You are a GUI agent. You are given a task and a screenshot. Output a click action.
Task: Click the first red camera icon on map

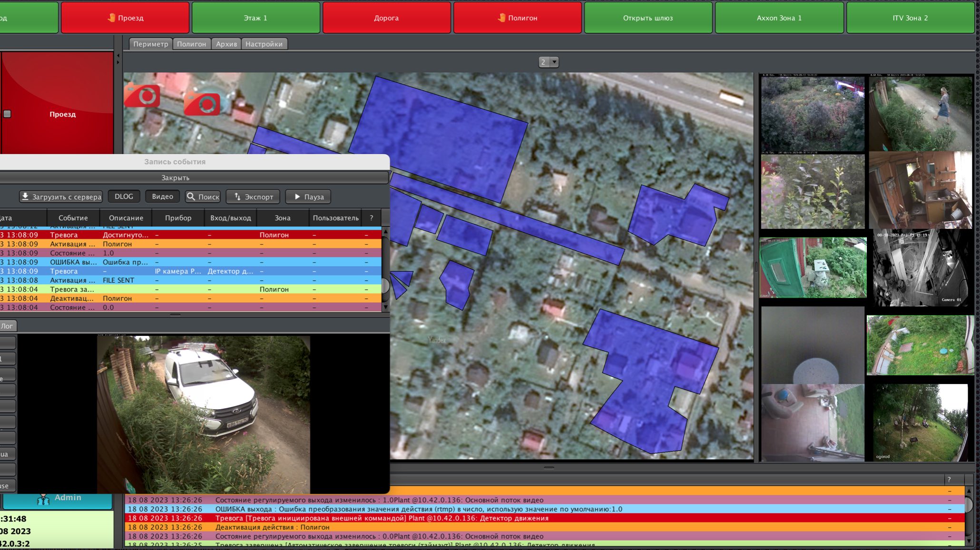click(142, 95)
